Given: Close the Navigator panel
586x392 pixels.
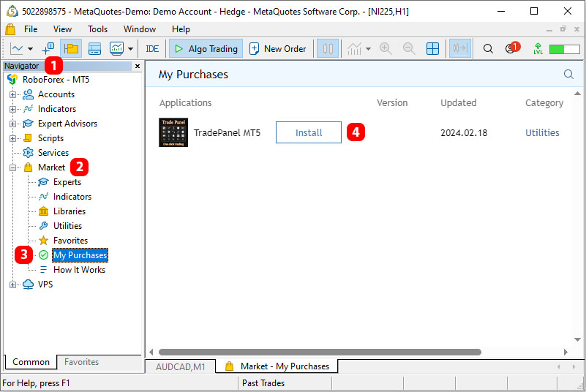Looking at the screenshot, I should pyautogui.click(x=138, y=66).
